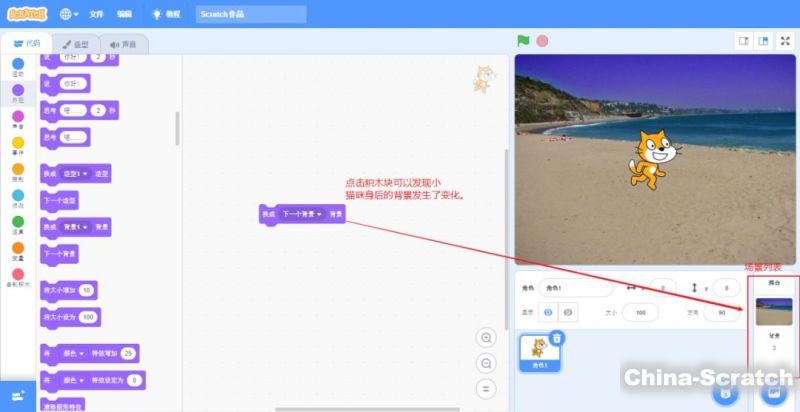Screen dimensions: 800x412
Task: Delete sprite using the trash icon
Action: [x=557, y=339]
